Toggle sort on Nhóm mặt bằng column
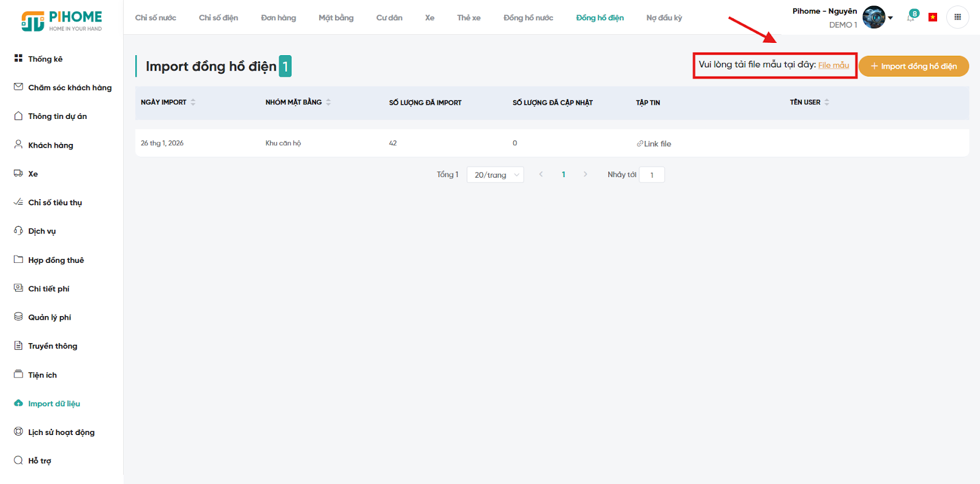Image resolution: width=980 pixels, height=484 pixels. tap(328, 102)
